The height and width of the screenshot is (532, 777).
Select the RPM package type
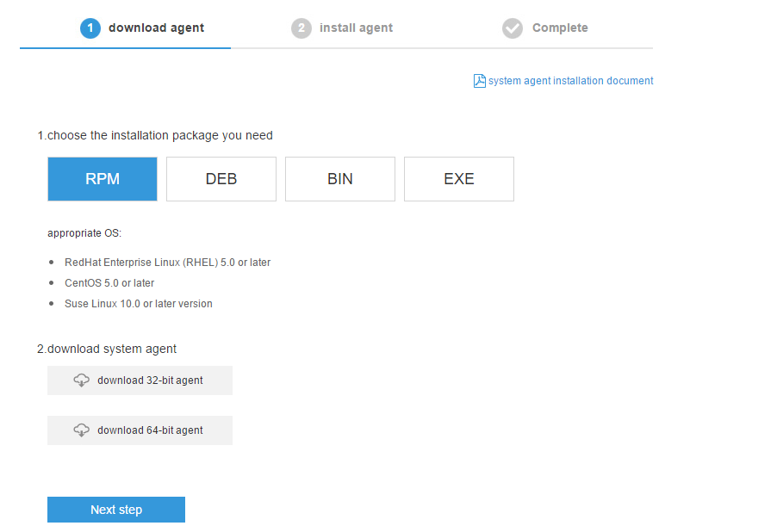[x=103, y=179]
